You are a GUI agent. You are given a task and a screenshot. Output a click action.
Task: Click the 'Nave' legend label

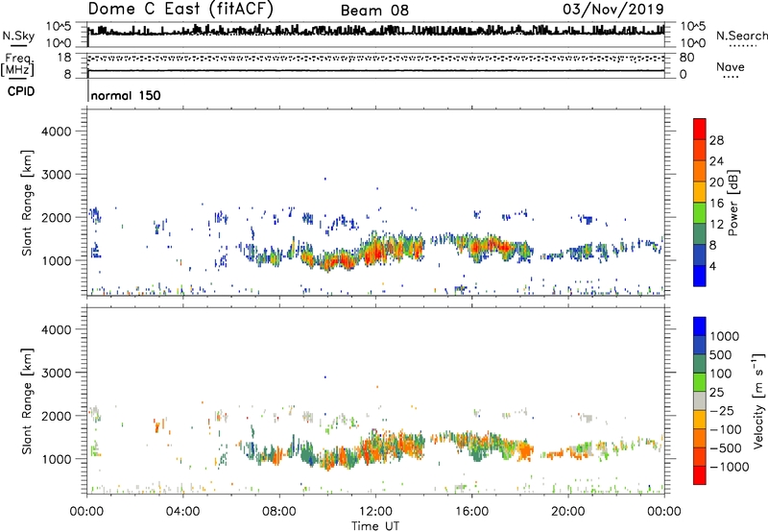[731, 66]
